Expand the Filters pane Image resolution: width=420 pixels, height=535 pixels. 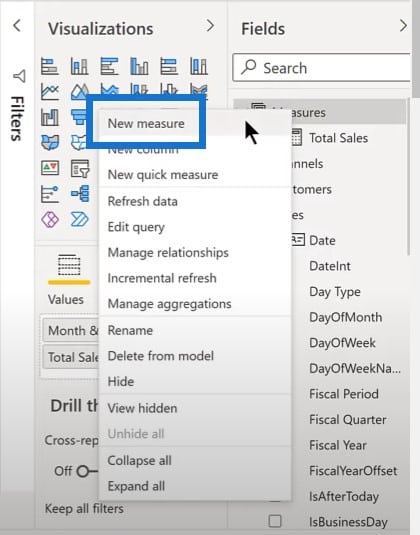coord(17,106)
